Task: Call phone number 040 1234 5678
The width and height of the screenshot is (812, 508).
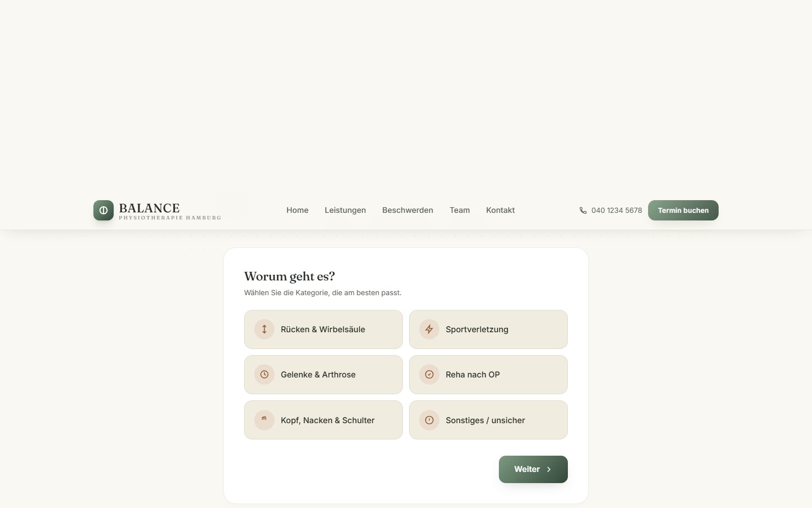Action: 617,210
